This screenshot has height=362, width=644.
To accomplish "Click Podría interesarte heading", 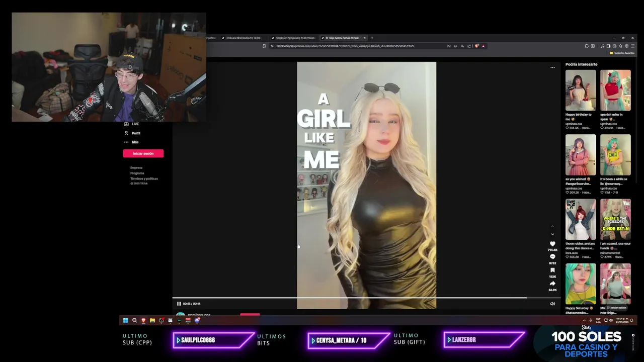I will click(581, 64).
